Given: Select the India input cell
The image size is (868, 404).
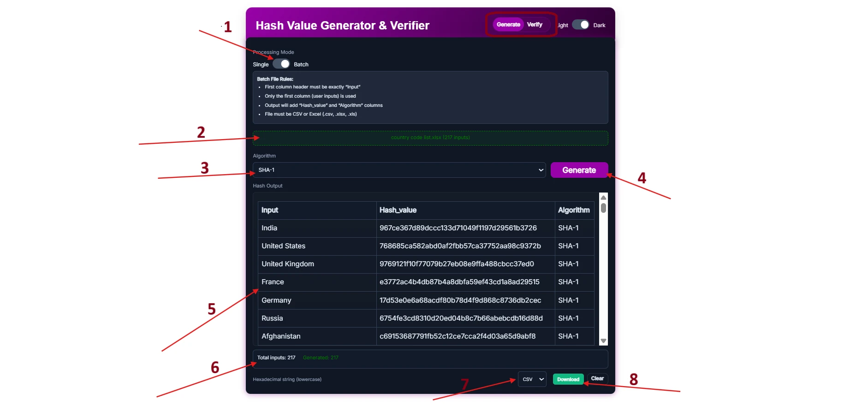Looking at the screenshot, I should [x=317, y=228].
